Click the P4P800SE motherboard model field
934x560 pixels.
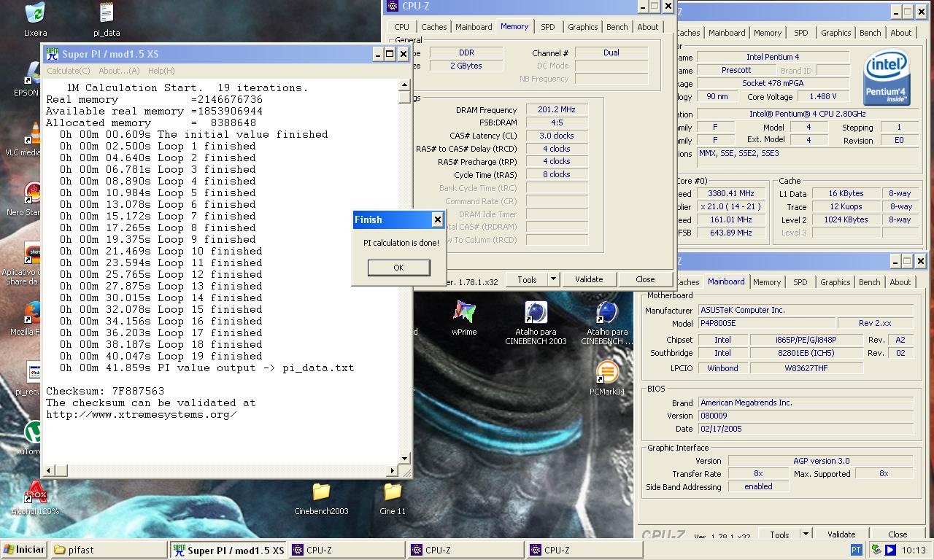click(765, 324)
